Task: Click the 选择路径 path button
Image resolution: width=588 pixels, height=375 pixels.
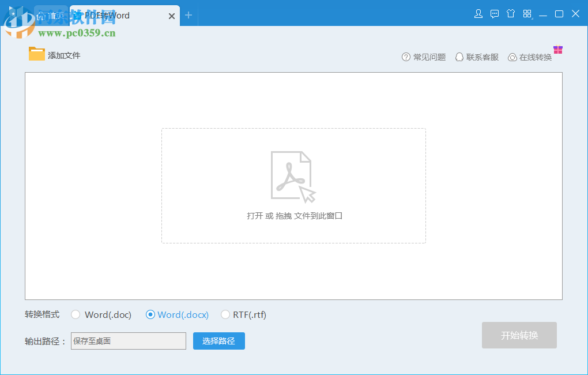Action: [x=218, y=341]
